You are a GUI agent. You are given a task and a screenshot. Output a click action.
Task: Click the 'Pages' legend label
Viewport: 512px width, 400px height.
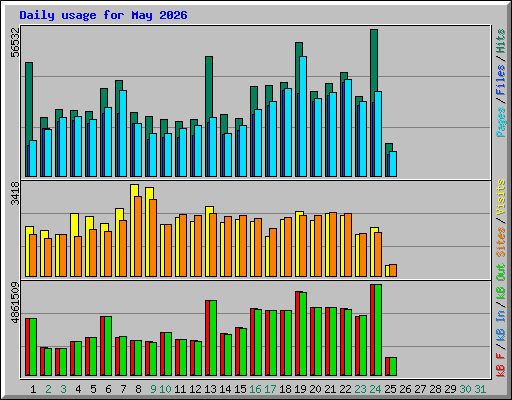coord(500,122)
